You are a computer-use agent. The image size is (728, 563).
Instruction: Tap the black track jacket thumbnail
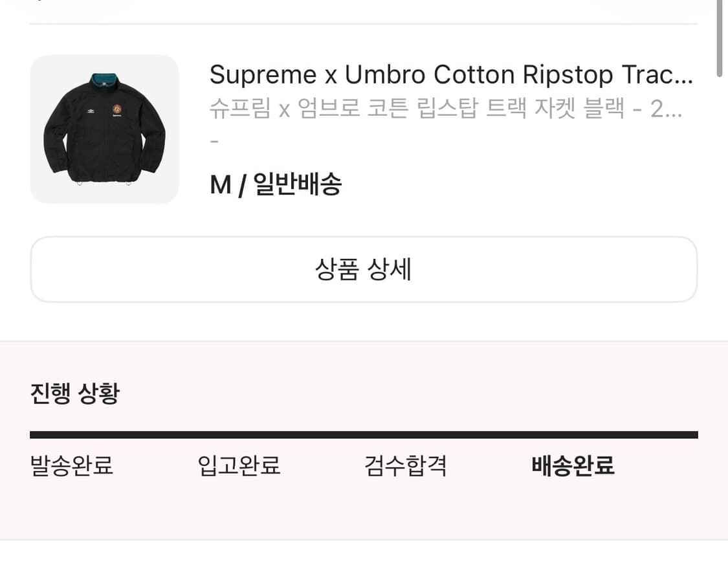pos(104,129)
